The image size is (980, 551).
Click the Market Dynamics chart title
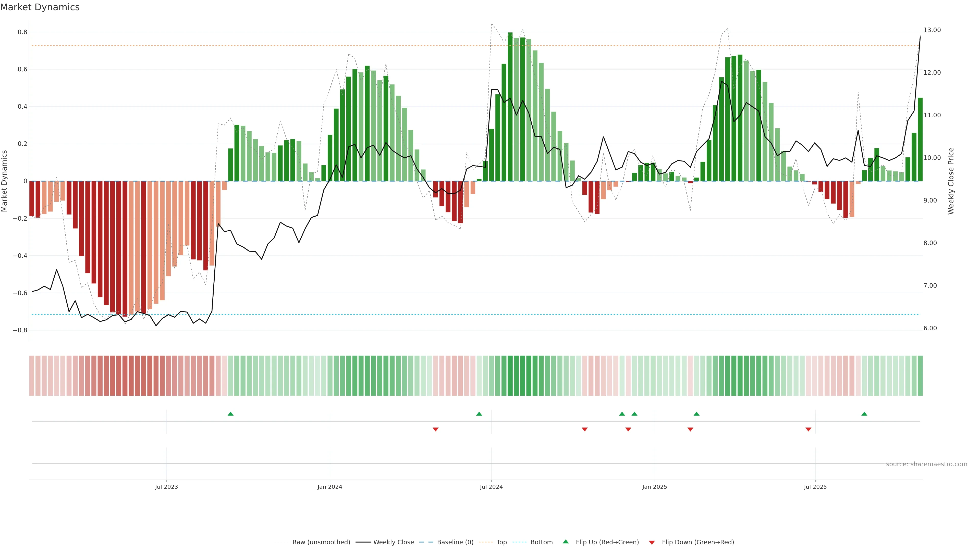click(x=40, y=7)
